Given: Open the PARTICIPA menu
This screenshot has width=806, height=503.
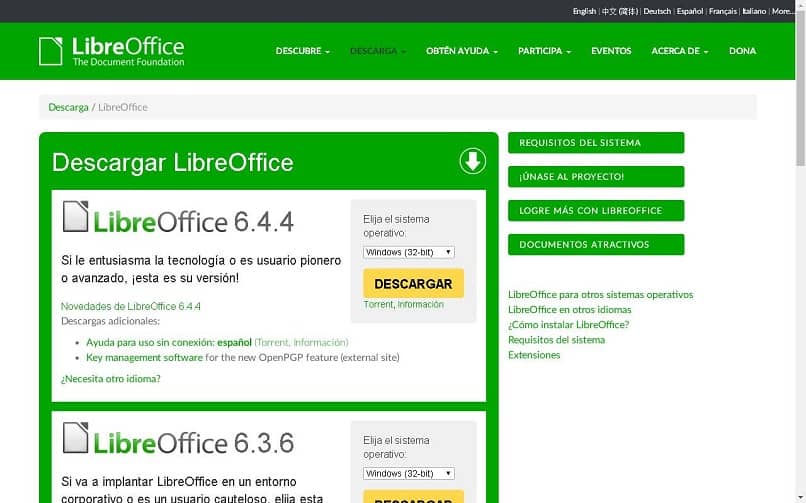Looking at the screenshot, I should (x=544, y=51).
